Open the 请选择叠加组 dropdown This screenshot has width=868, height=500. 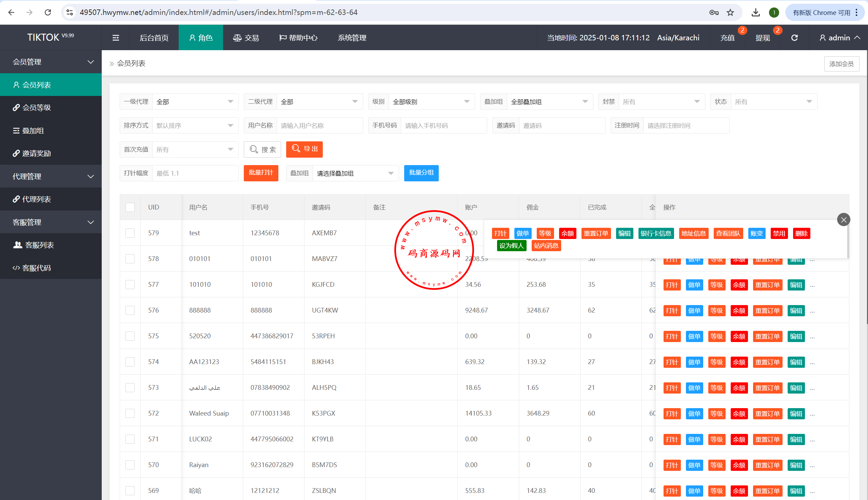pyautogui.click(x=356, y=174)
